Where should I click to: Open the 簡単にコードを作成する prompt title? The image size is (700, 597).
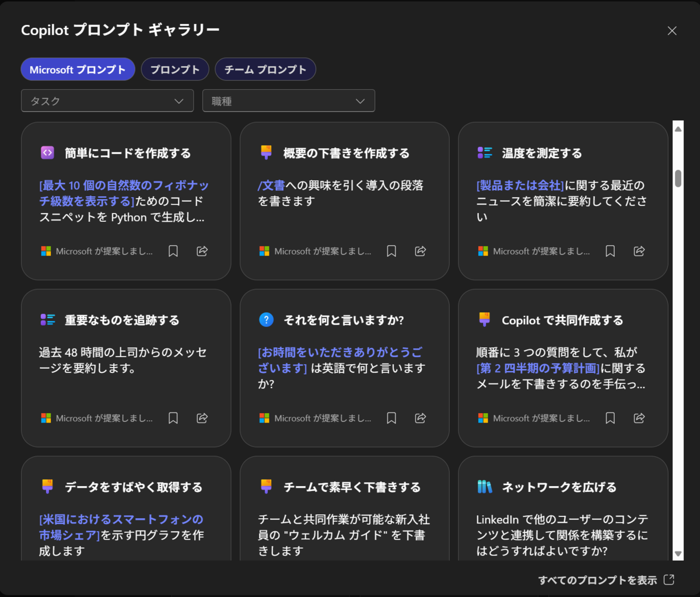(x=128, y=153)
